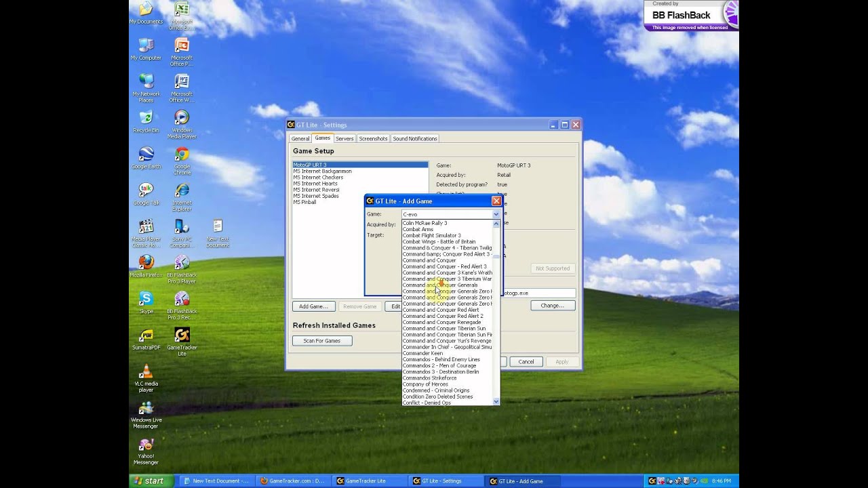Open the Servers tab

click(344, 138)
